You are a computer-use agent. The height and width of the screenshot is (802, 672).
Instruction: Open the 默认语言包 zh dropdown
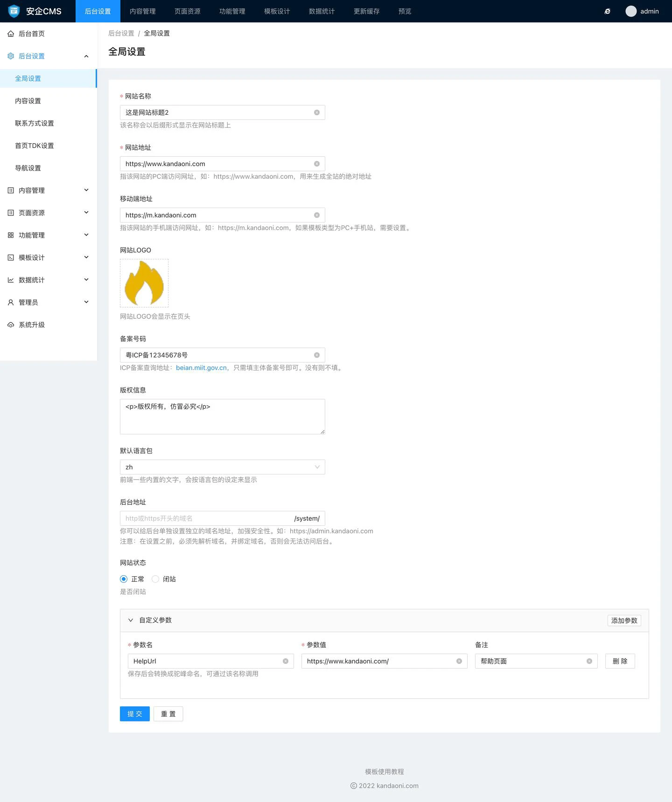(x=222, y=467)
